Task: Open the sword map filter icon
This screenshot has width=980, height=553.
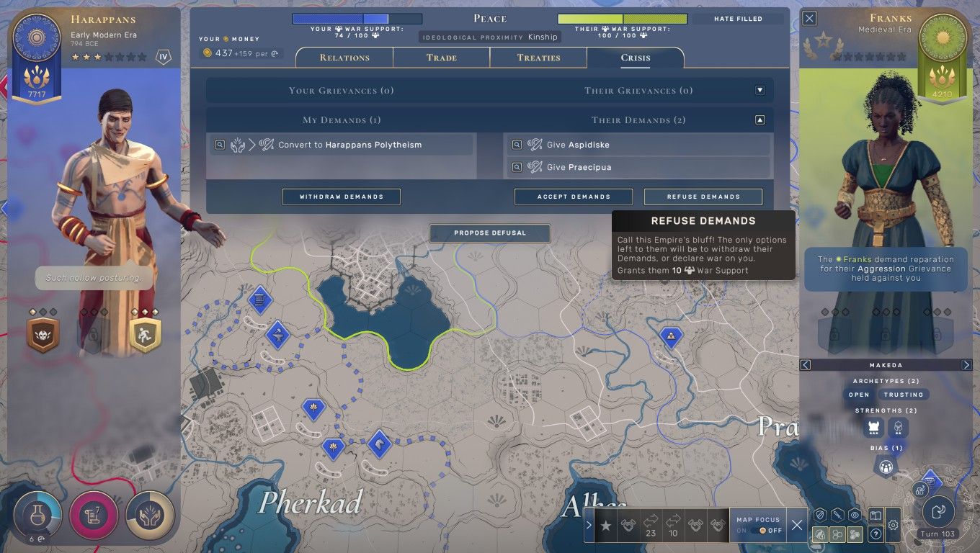Action: pos(837,515)
